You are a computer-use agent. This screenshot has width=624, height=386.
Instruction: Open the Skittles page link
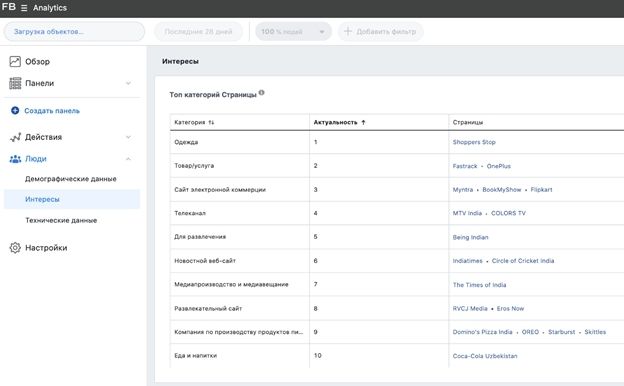click(x=595, y=332)
